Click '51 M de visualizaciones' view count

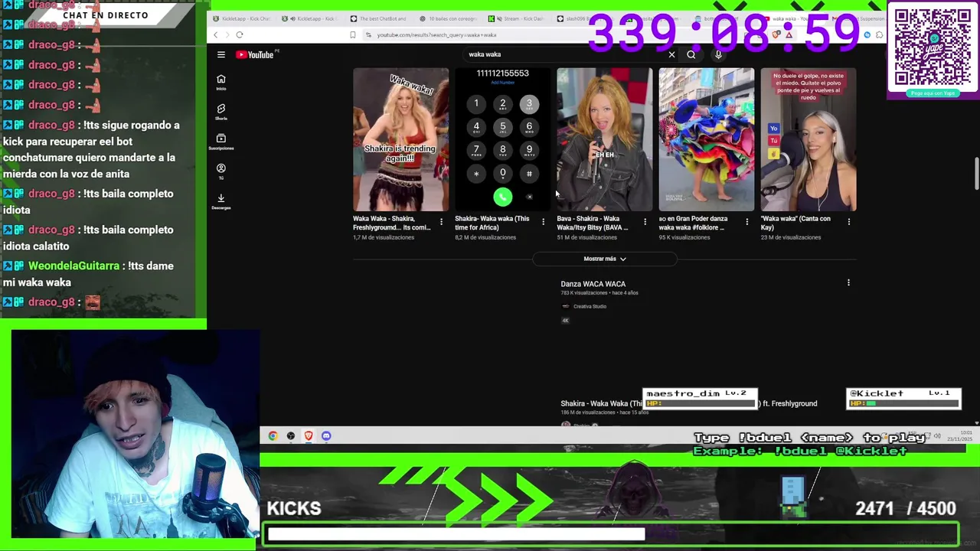tap(586, 237)
